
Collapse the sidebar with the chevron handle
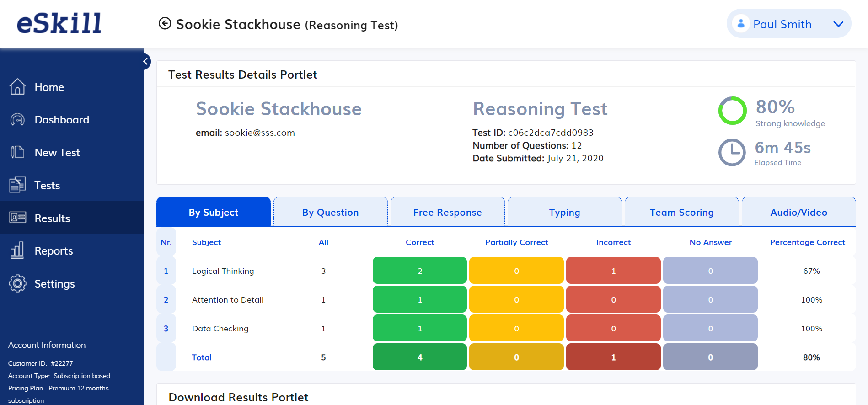[x=145, y=61]
